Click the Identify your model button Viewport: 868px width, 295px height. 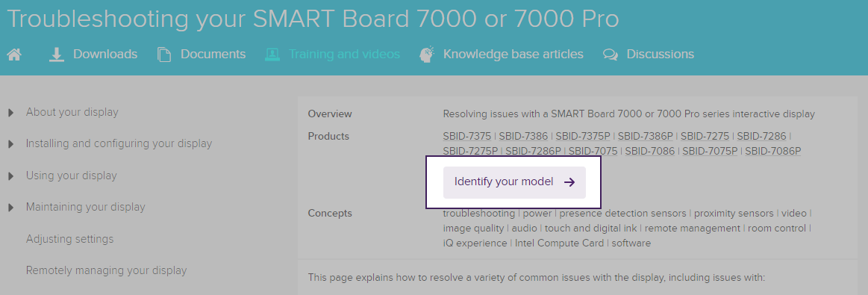[514, 182]
